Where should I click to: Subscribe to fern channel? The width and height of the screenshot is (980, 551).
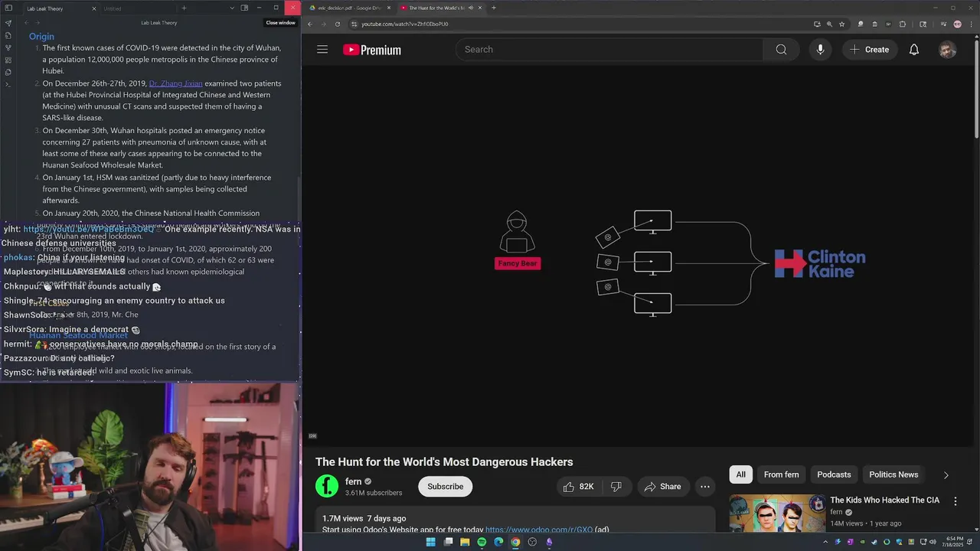445,487
